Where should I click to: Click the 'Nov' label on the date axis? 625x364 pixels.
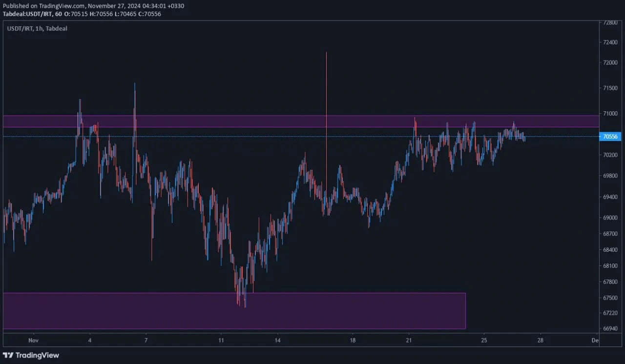(33, 340)
